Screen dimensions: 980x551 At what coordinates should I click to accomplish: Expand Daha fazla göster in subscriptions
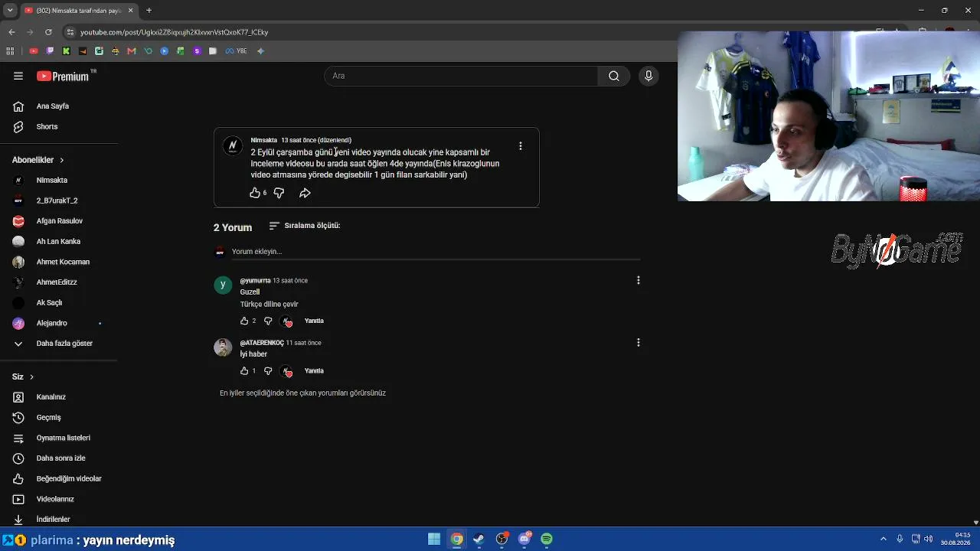tap(54, 344)
